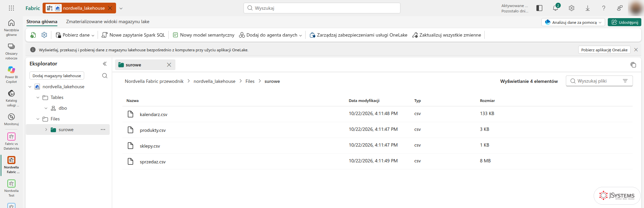Switch to Zmaterializowane widoki magazynu lake tab
The width and height of the screenshot is (644, 208).
coord(108,21)
